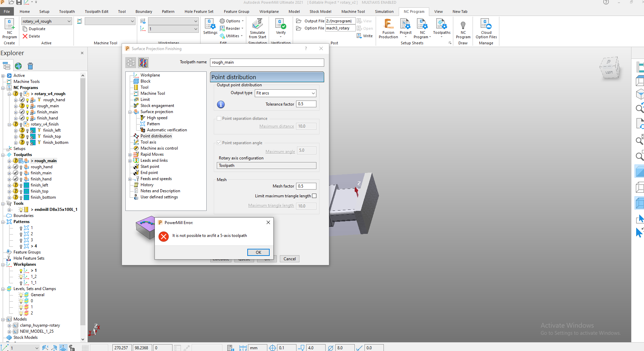Click the red Delete NC program icon
The image size is (644, 351).
click(25, 36)
